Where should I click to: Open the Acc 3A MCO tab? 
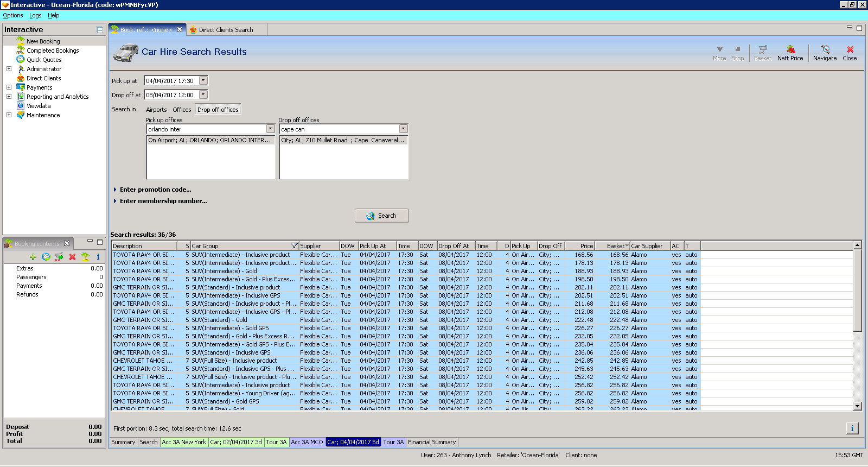point(307,442)
